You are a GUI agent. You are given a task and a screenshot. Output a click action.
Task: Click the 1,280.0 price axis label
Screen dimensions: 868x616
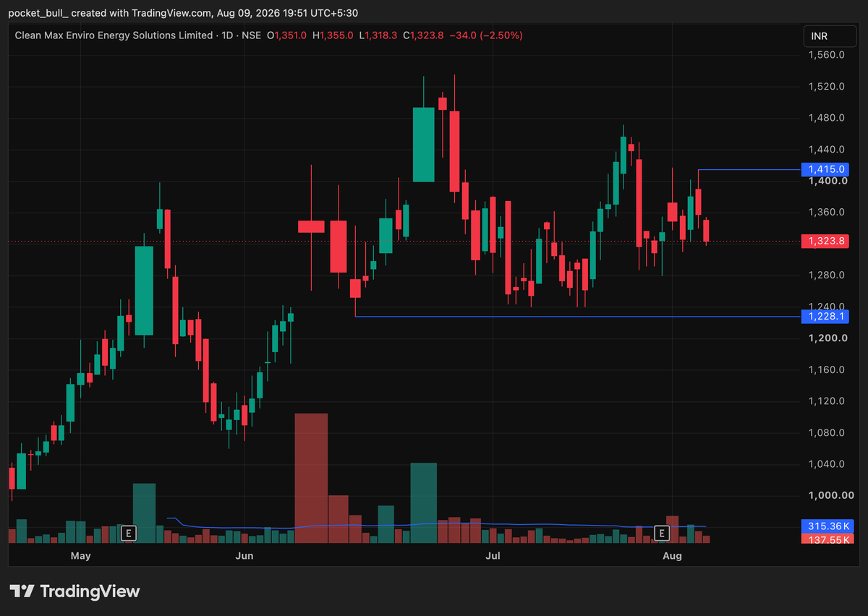coord(827,275)
